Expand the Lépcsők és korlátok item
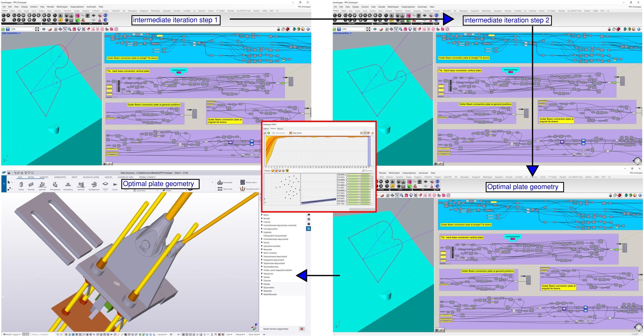The width and height of the screenshot is (644, 336). click(x=262, y=246)
